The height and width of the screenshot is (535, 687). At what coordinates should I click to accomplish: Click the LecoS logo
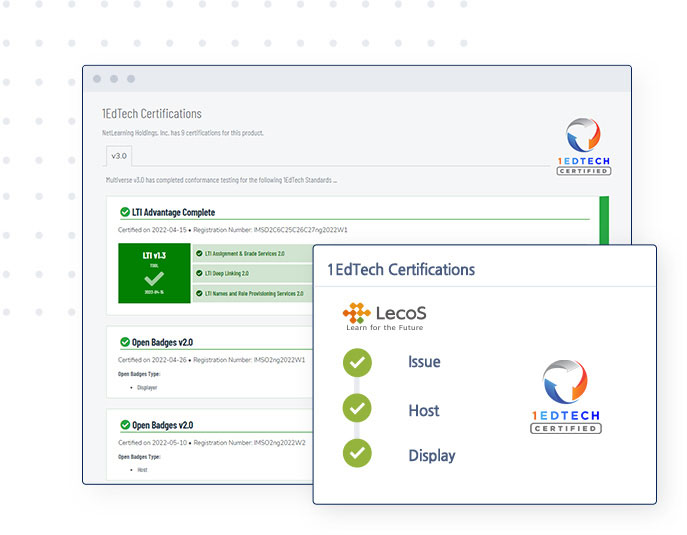(x=384, y=316)
